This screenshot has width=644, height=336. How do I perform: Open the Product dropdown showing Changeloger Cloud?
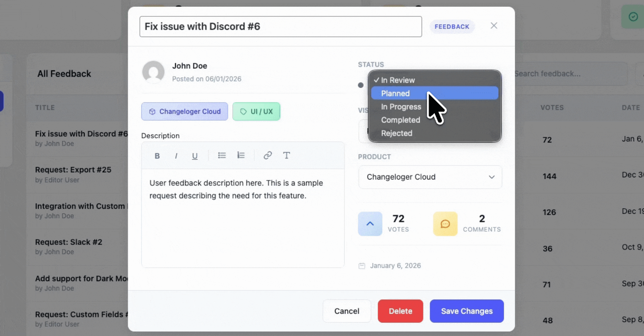click(x=430, y=177)
